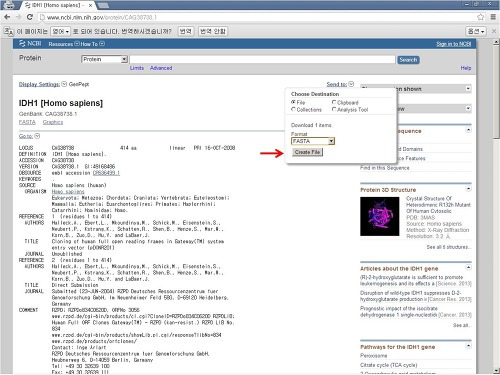Screen dimensions: 500x375
Task: Close the translation bar with the X
Action: [494, 31]
